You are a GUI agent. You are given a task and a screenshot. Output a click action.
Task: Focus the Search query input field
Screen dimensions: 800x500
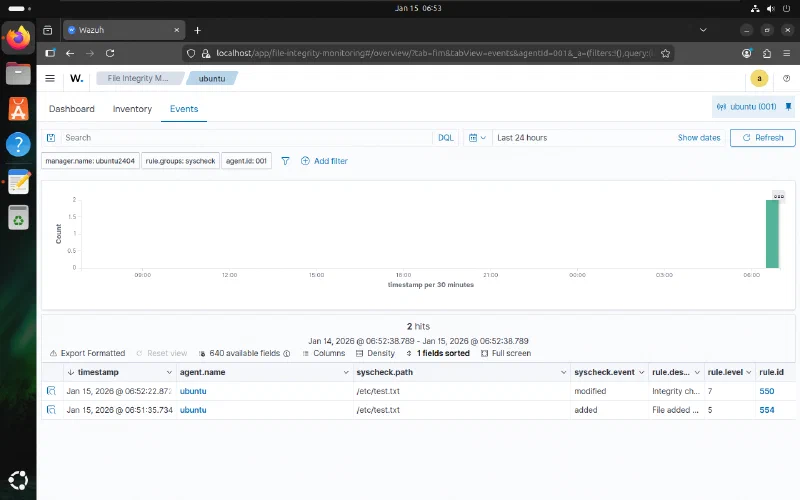(246, 138)
